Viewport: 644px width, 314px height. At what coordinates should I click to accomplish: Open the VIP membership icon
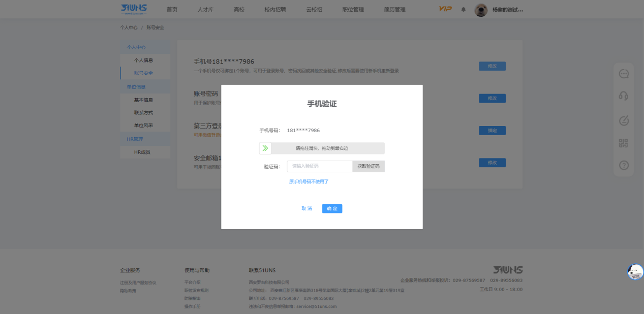click(445, 9)
